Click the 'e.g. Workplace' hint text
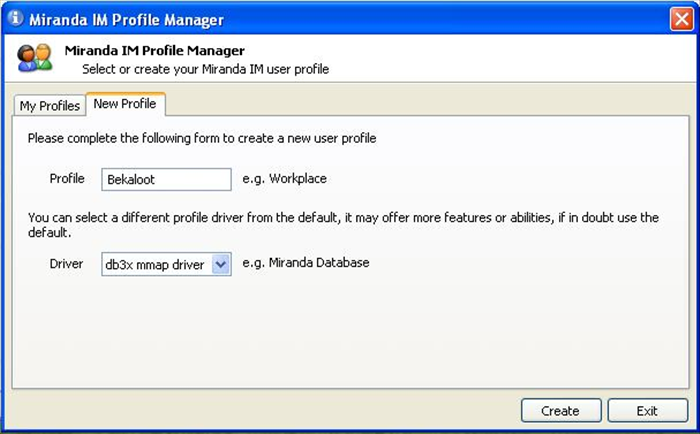700x434 pixels. [285, 179]
